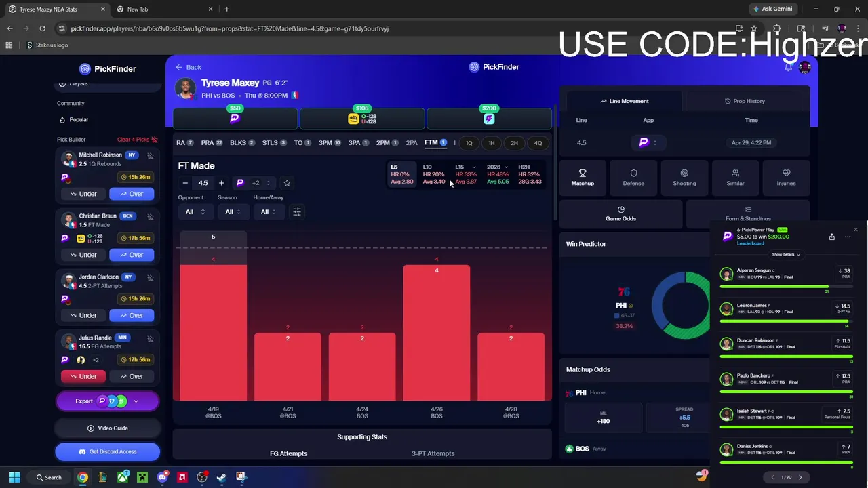Go to next Power Play slip page

click(800, 477)
